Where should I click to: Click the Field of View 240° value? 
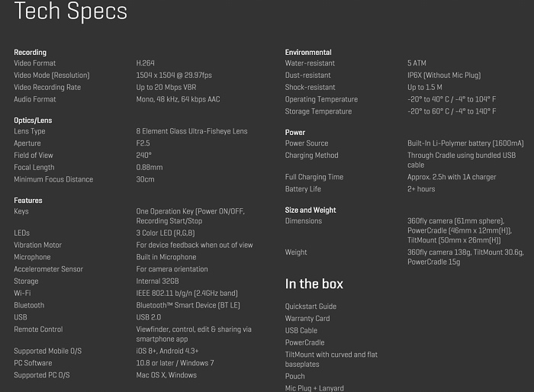143,156
